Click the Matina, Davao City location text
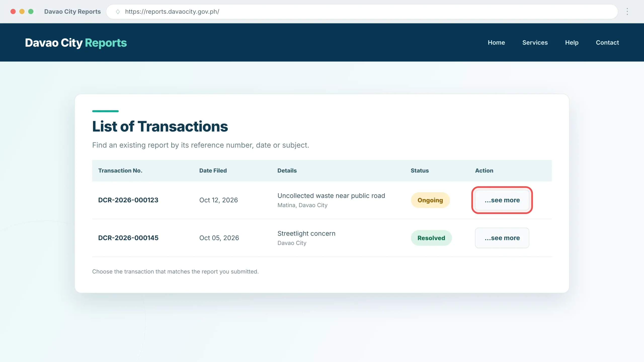 click(302, 205)
